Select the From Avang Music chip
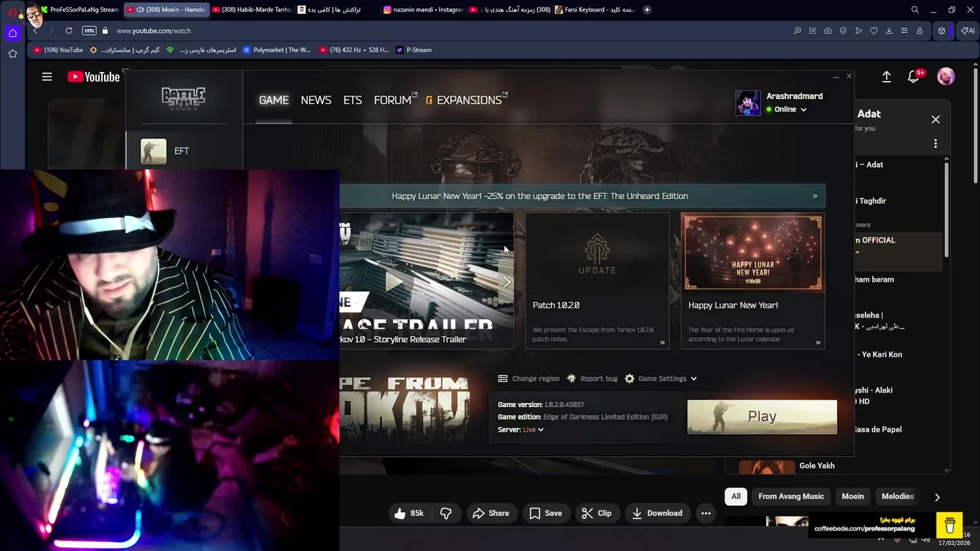The image size is (980, 551). 791,497
